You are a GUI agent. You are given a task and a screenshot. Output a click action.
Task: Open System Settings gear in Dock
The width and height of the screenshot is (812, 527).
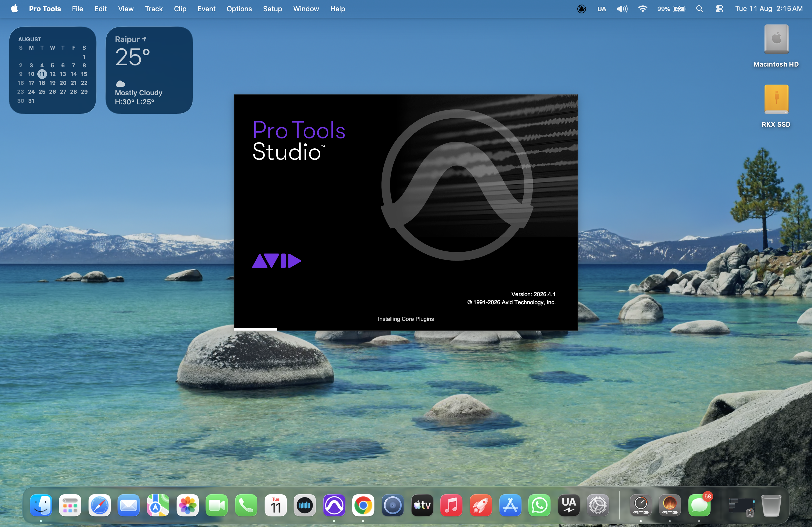tap(598, 505)
